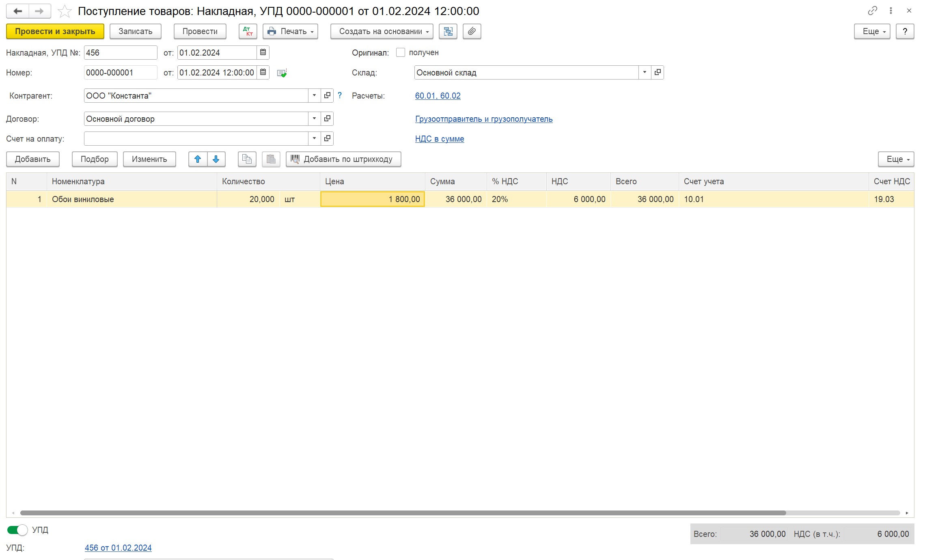Go back with the left arrow button
This screenshot has width=925, height=560.
click(x=18, y=11)
